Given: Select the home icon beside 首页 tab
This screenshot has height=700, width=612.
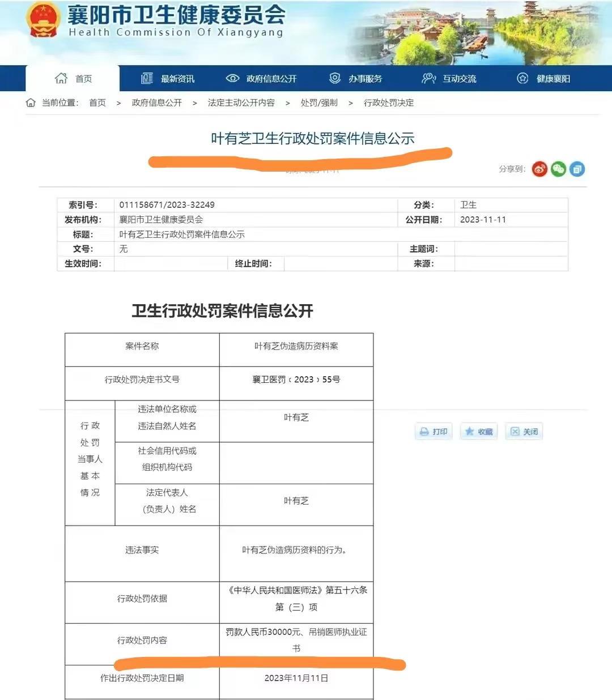Looking at the screenshot, I should pyautogui.click(x=61, y=78).
